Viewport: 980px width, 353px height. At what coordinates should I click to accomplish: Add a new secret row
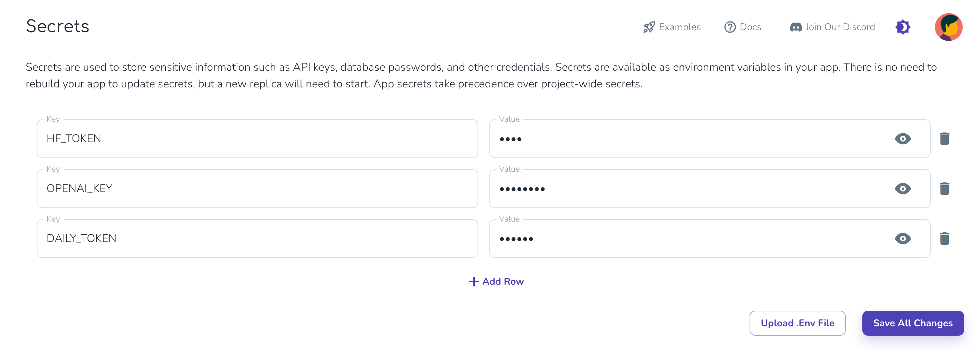pyautogui.click(x=496, y=282)
